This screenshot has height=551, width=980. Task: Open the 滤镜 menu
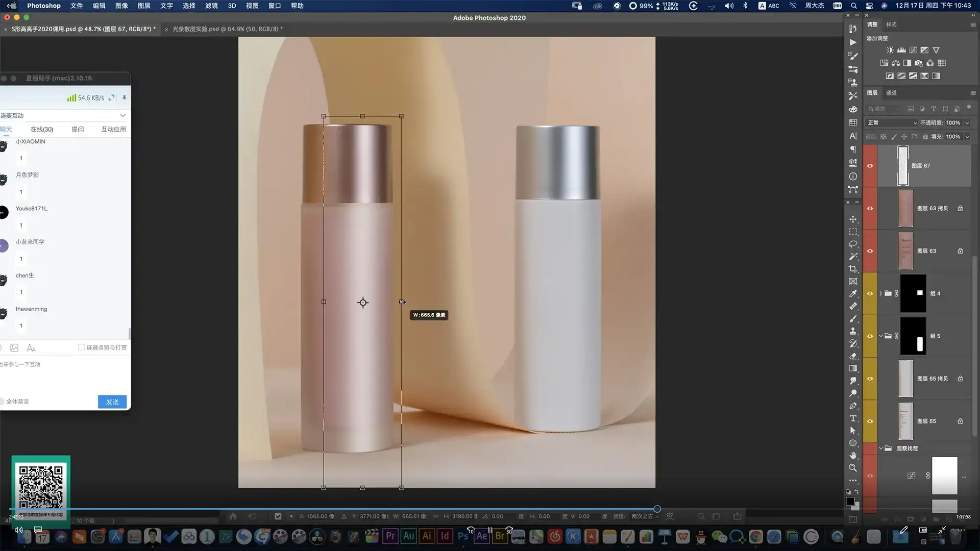pyautogui.click(x=211, y=6)
